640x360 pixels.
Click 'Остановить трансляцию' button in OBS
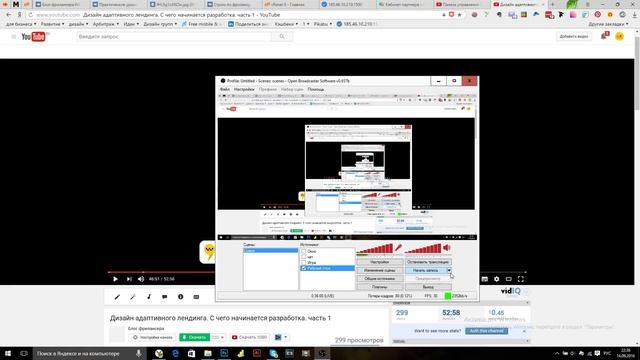point(428,262)
